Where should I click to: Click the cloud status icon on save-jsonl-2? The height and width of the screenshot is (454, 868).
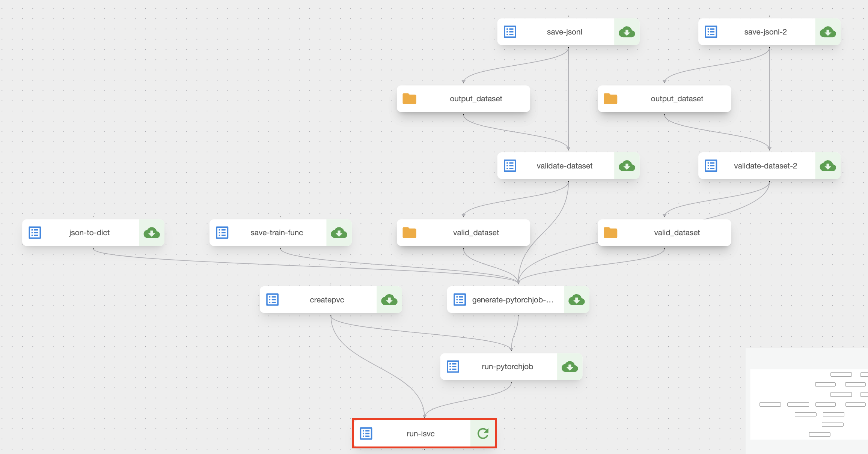click(x=827, y=32)
